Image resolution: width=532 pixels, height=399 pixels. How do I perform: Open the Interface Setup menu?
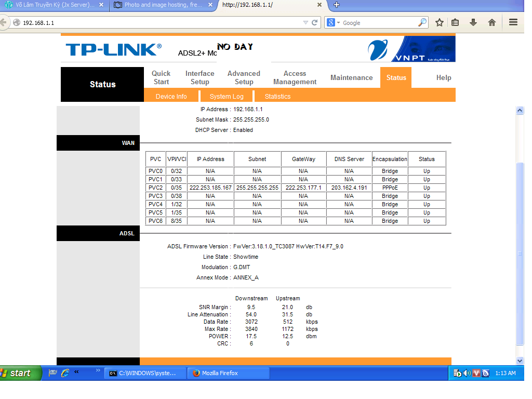pos(200,78)
